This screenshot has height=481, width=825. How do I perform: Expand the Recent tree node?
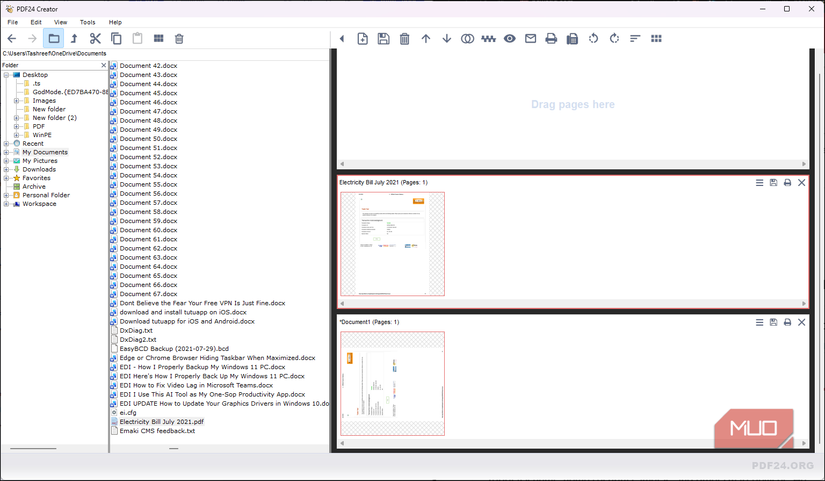(6, 143)
